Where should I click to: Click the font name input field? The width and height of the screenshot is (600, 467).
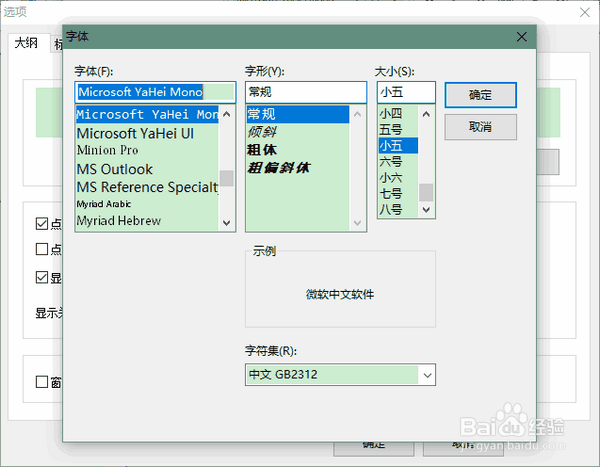pos(155,92)
